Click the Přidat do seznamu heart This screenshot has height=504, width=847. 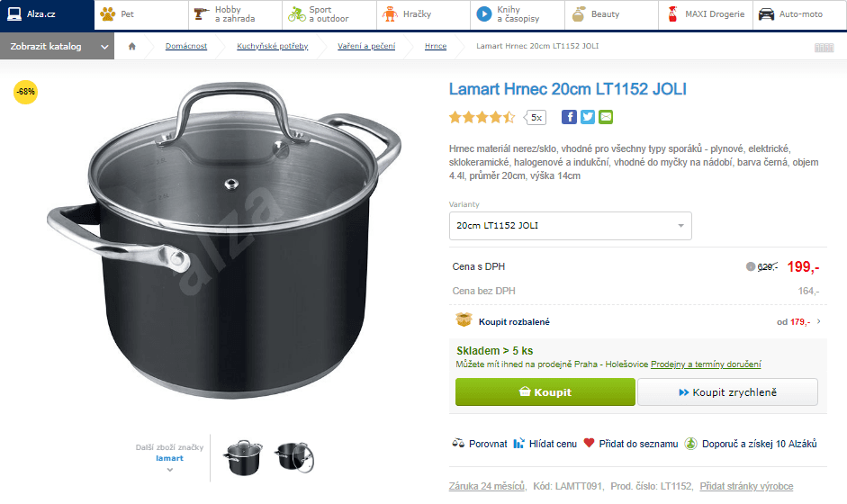point(589,443)
